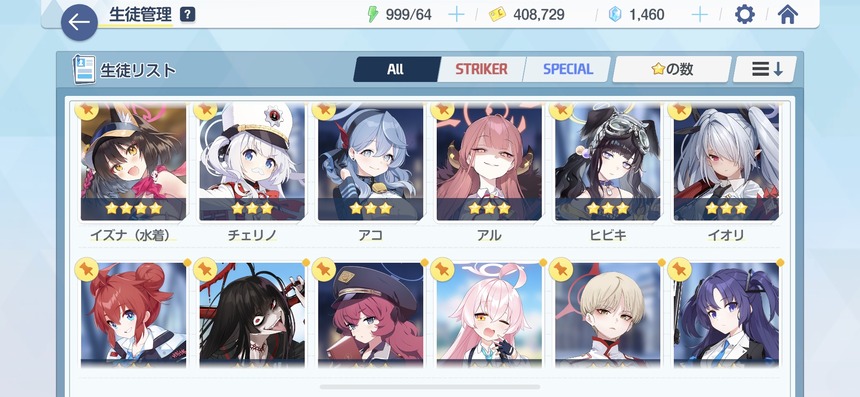Toggle the favorite pin on the pink-haired student

442,269
